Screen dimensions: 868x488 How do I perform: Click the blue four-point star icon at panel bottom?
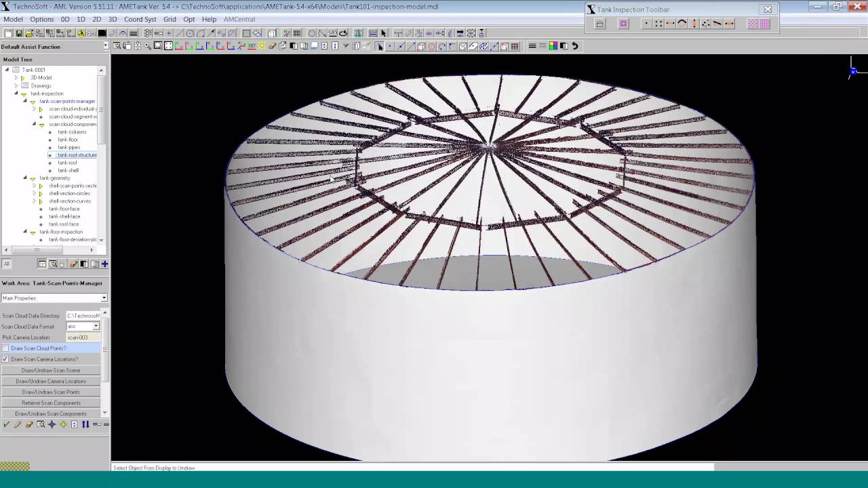click(52, 424)
